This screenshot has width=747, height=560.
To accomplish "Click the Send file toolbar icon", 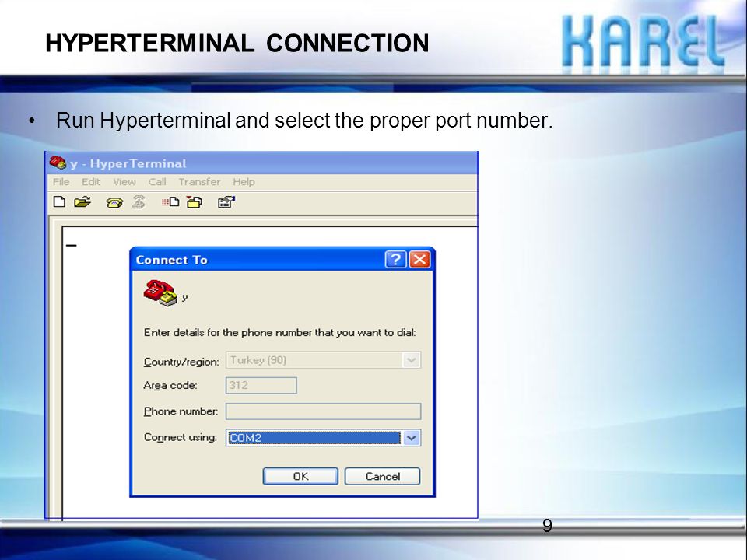I will coord(170,202).
